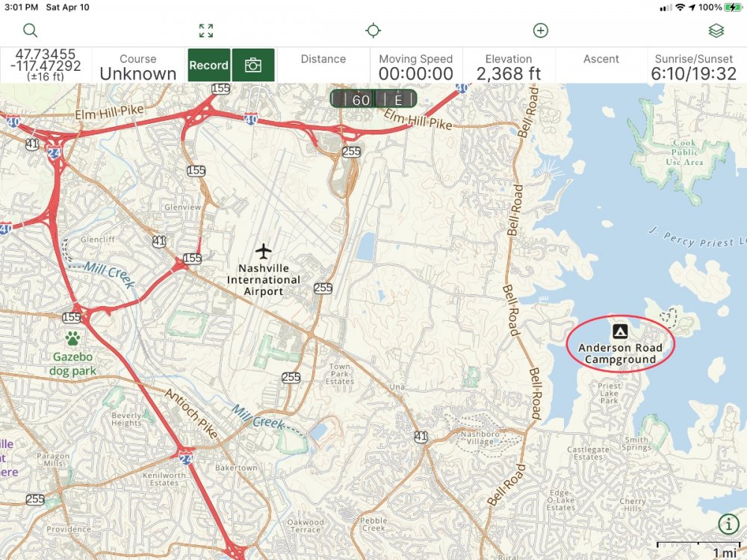Image resolution: width=747 pixels, height=560 pixels.
Task: Tap the 1 mi map scale bar
Action: coord(698,549)
